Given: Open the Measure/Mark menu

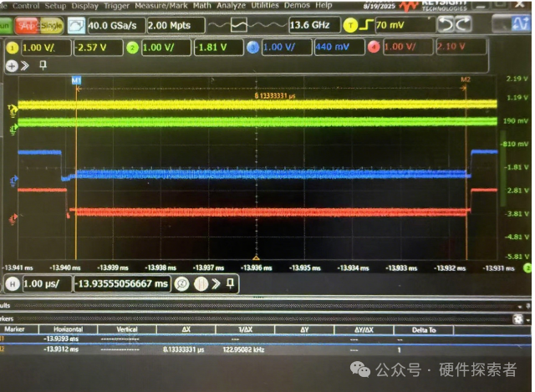Looking at the screenshot, I should point(161,6).
